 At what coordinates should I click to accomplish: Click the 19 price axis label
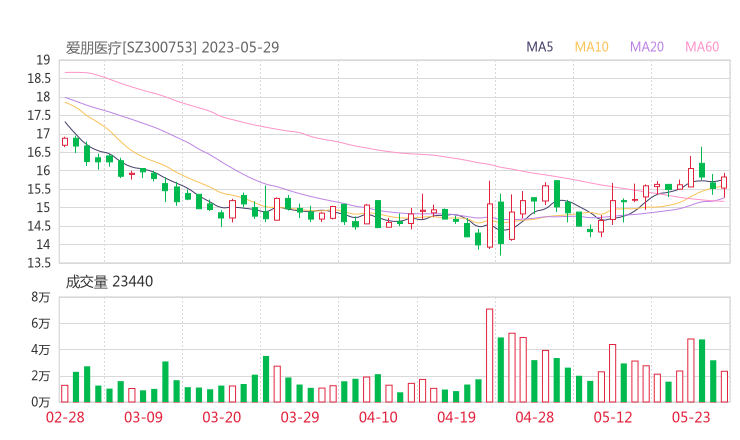pyautogui.click(x=42, y=60)
